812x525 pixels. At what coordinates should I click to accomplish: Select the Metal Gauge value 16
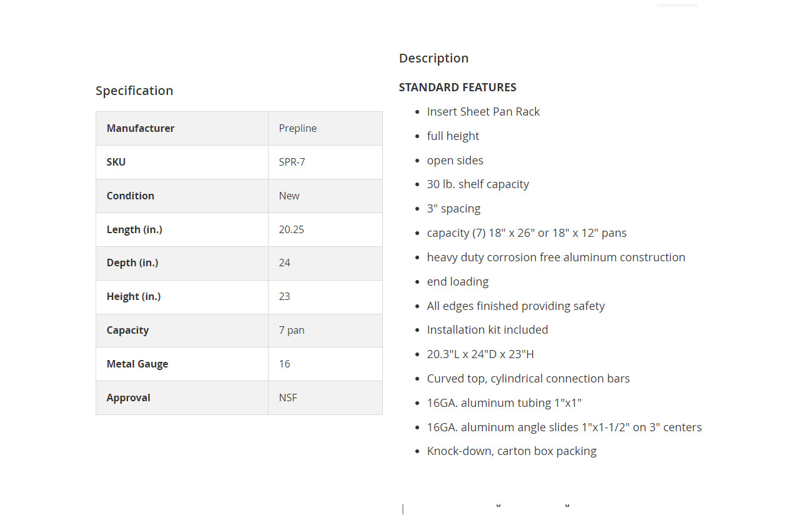[x=284, y=364]
